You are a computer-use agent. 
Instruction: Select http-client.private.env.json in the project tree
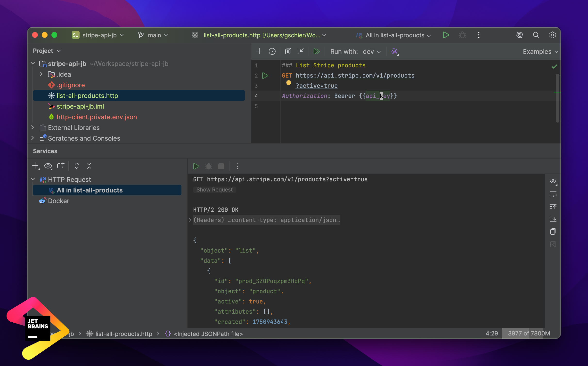point(97,117)
